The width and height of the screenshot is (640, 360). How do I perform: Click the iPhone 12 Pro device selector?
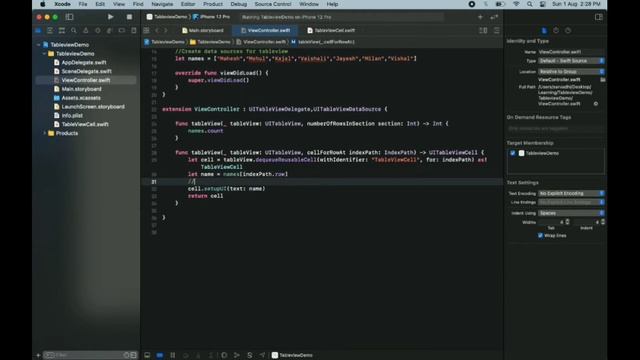[x=211, y=17]
